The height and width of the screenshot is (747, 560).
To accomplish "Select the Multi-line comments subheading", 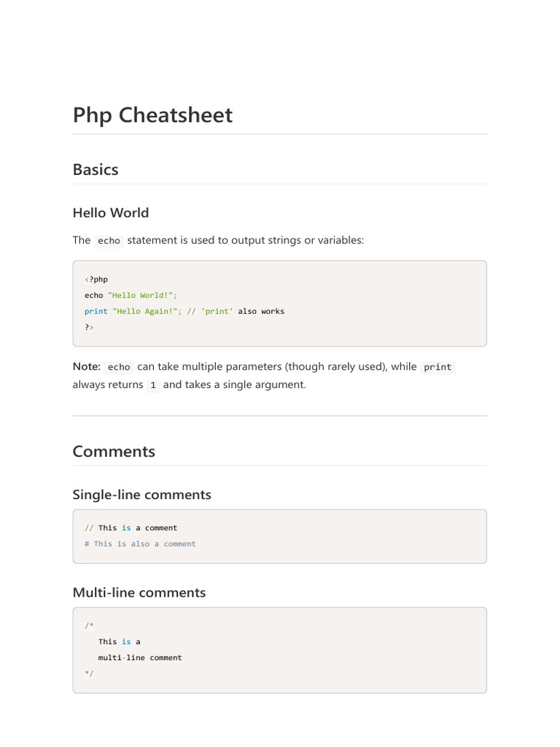I will 139,592.
